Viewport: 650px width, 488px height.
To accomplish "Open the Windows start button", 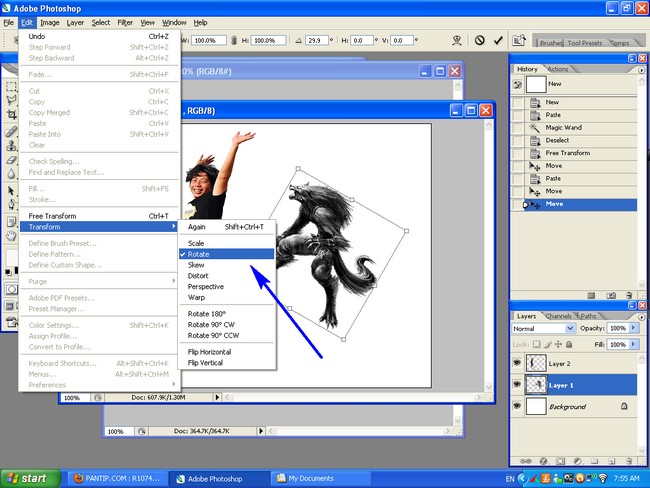I will click(x=30, y=478).
